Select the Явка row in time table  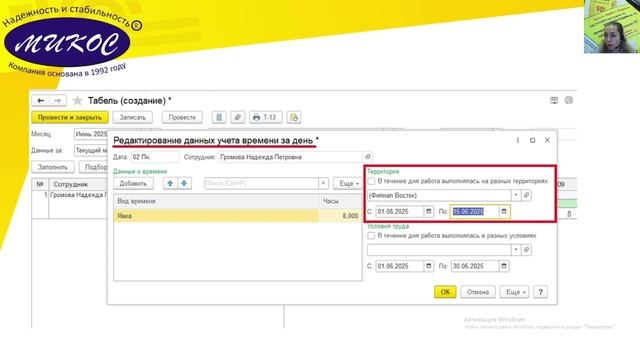(x=237, y=216)
